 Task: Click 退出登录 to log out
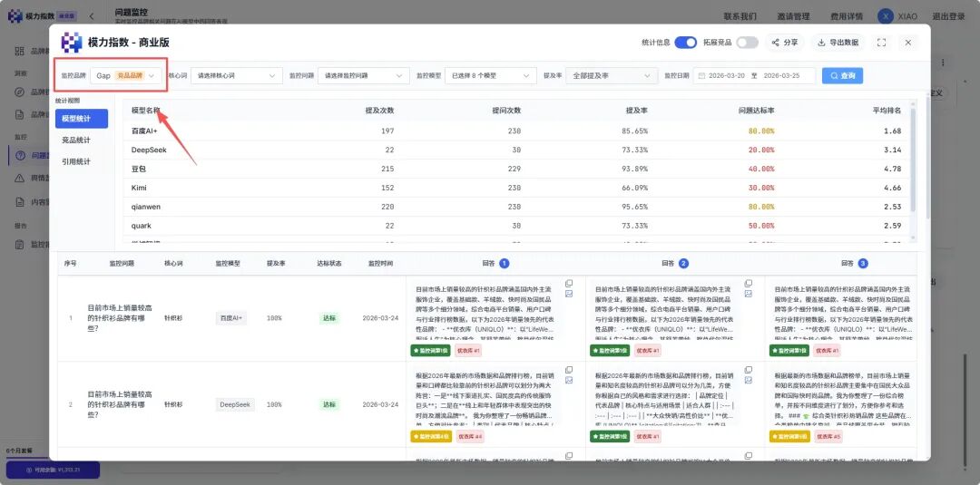coord(949,16)
